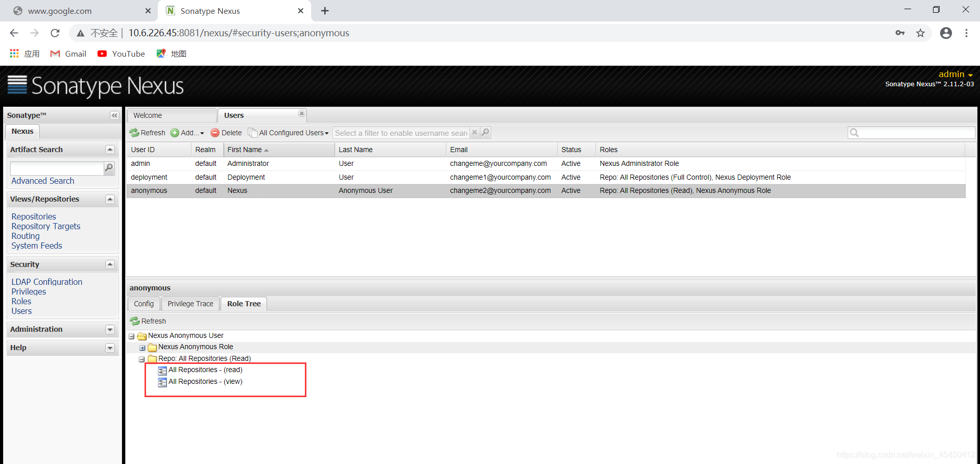Open Advanced Search link

point(43,181)
